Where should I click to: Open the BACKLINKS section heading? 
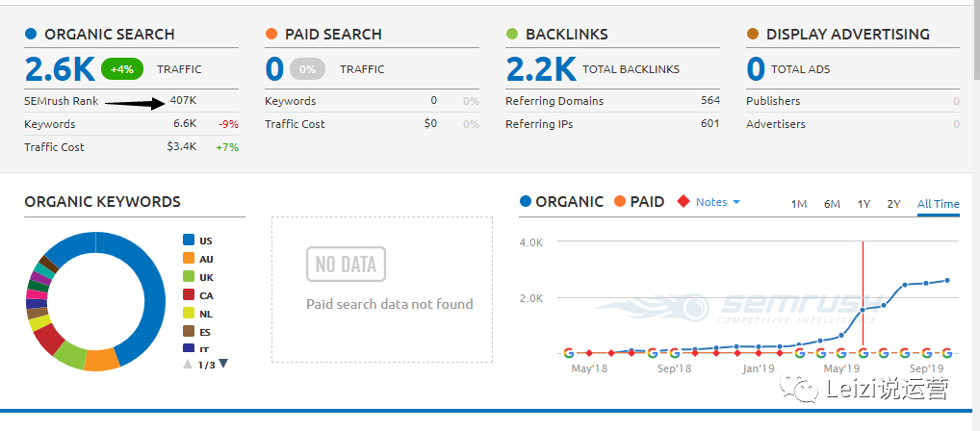(x=567, y=34)
